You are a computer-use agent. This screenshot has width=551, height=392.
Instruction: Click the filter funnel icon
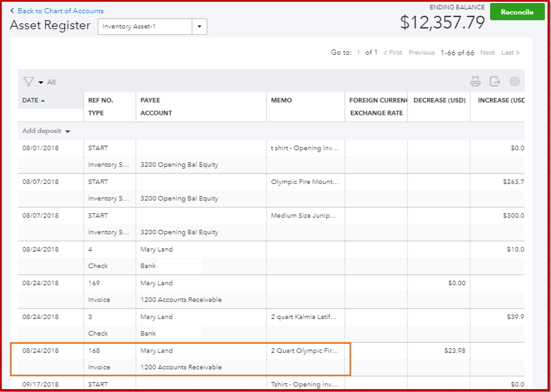click(28, 82)
